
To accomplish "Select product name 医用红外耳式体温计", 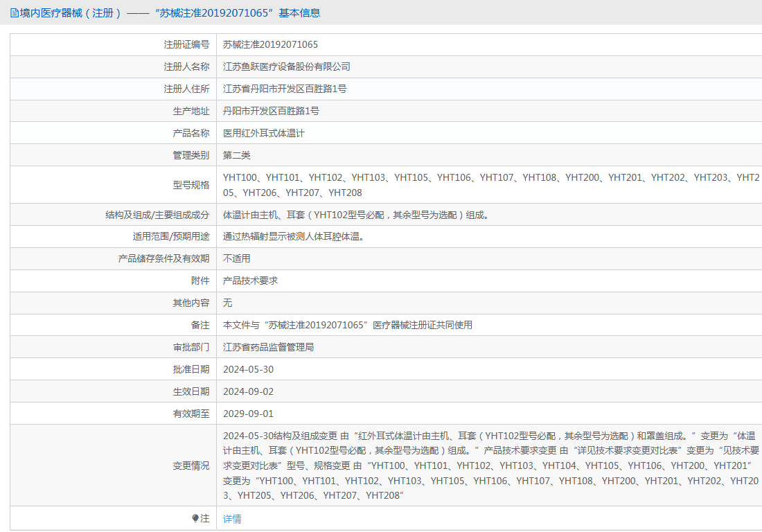I will 264,133.
